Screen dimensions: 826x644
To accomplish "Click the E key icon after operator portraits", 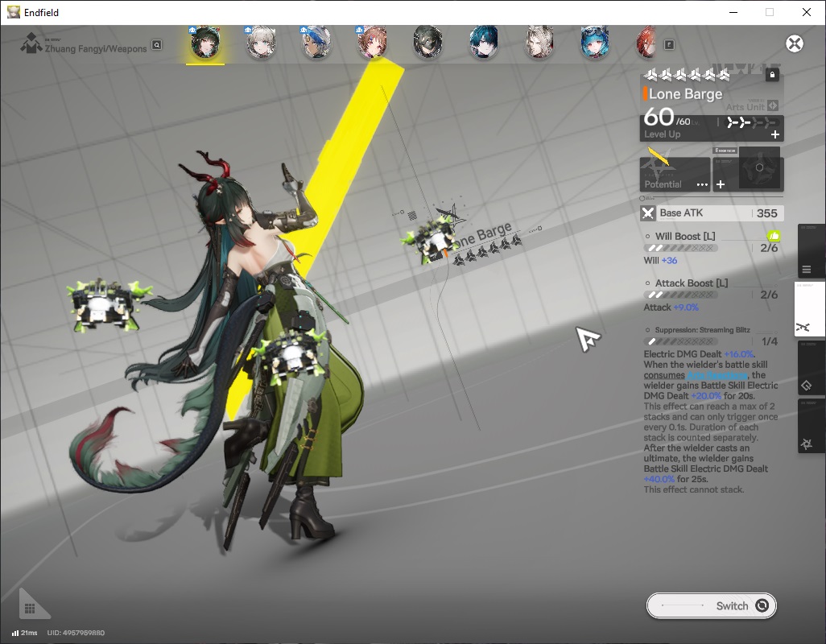I will pos(669,45).
